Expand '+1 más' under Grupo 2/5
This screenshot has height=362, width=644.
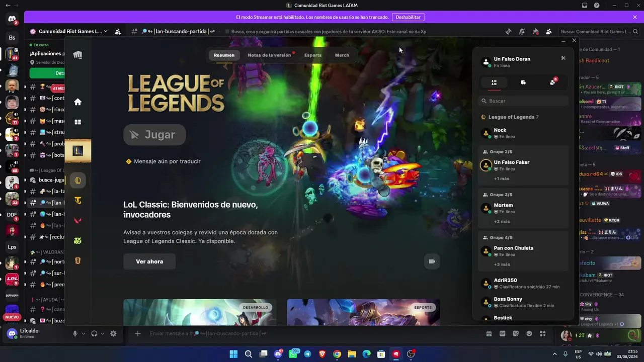point(502,178)
